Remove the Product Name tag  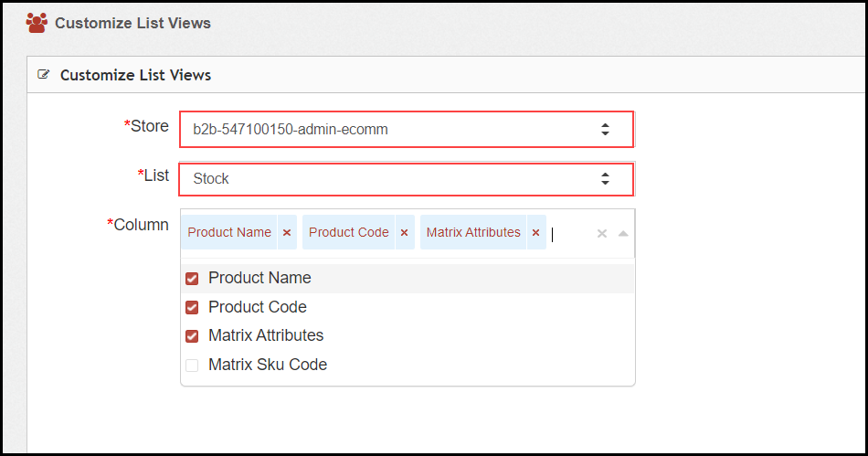pos(287,232)
